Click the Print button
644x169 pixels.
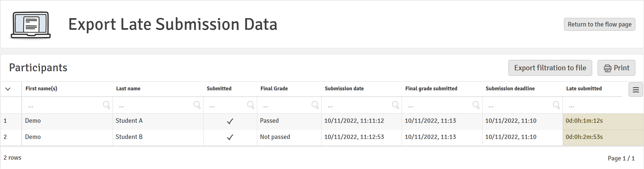pos(616,68)
